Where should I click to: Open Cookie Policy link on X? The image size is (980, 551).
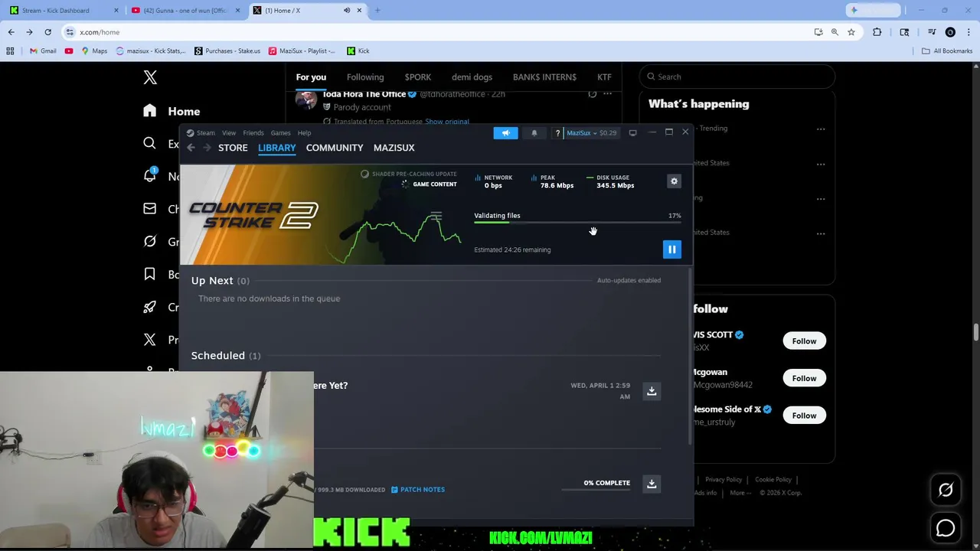click(773, 480)
